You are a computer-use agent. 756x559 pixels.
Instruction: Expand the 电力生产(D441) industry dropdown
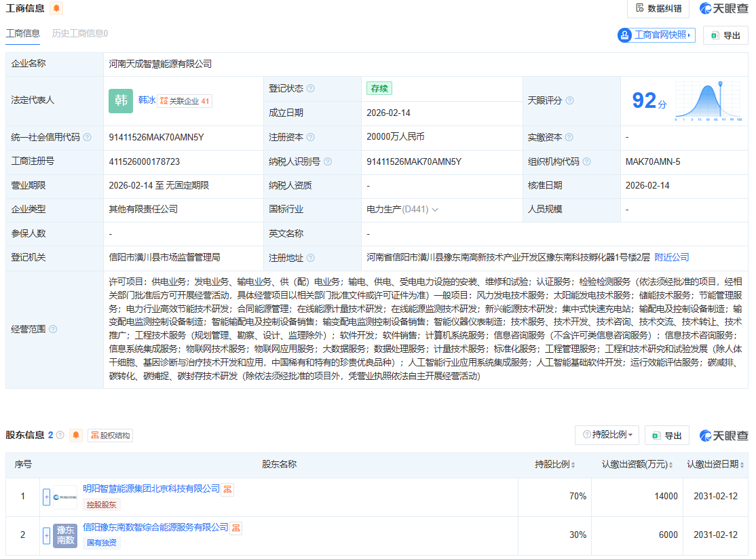(x=435, y=210)
